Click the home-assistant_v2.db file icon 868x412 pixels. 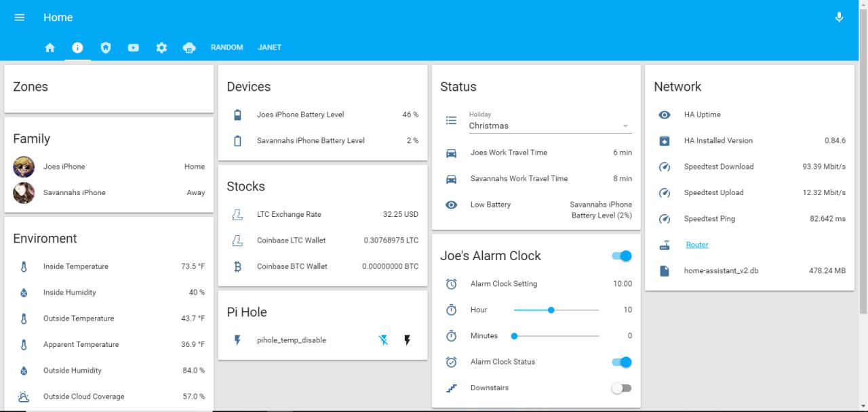[665, 271]
